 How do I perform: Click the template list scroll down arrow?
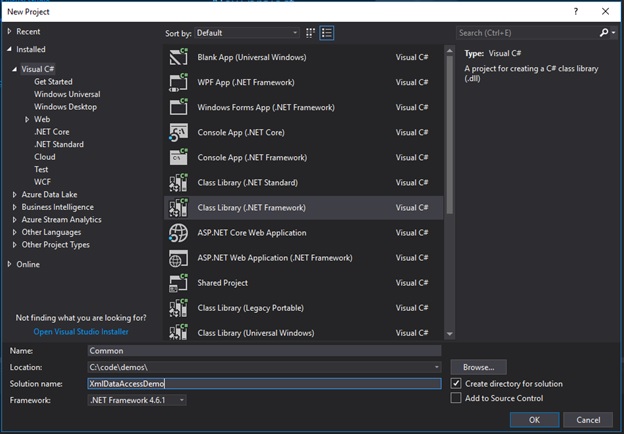[x=450, y=334]
